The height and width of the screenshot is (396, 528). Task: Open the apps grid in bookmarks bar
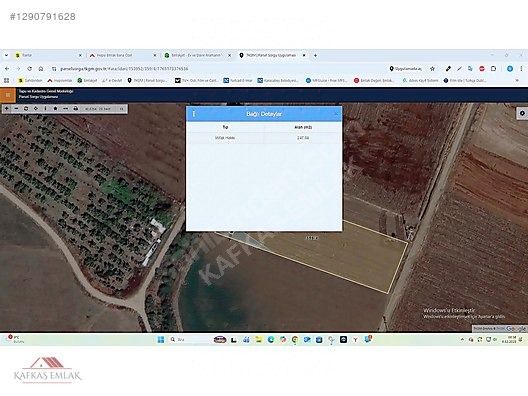6,80
